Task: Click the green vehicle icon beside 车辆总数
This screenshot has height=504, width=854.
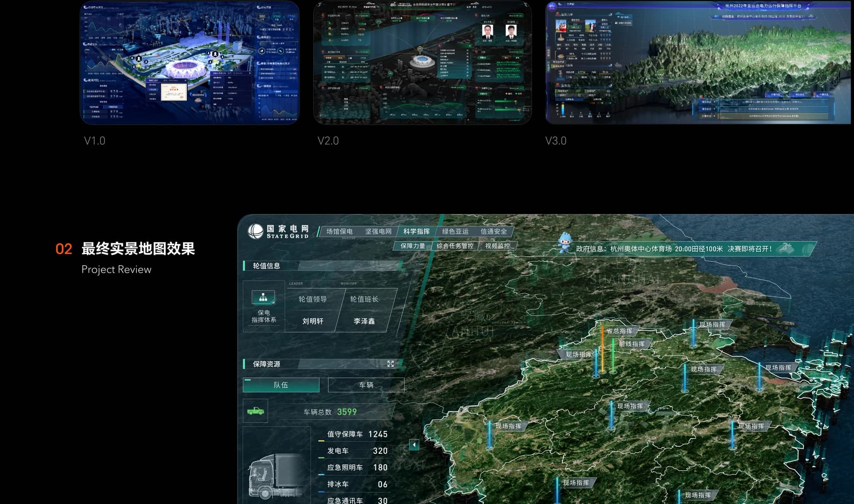Action: [255, 411]
